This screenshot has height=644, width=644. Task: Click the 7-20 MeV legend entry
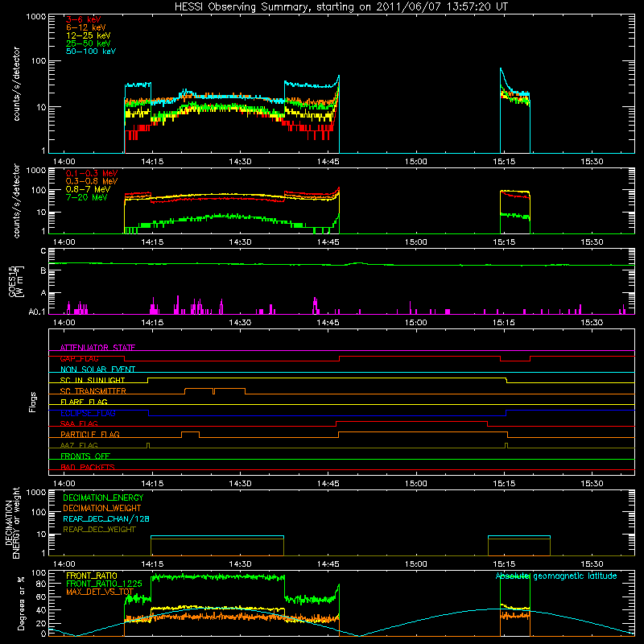coord(86,197)
